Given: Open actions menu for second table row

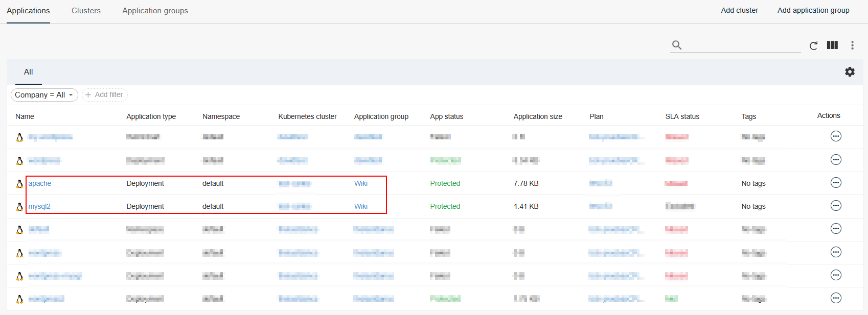Looking at the screenshot, I should click(x=836, y=160).
